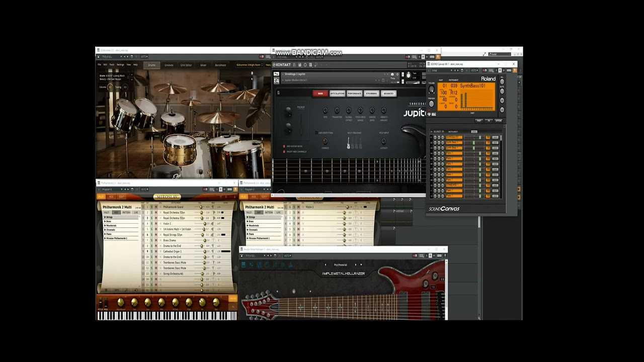Turn the Sound Canvas VOLUME knob
644x362 pixels.
(431, 89)
